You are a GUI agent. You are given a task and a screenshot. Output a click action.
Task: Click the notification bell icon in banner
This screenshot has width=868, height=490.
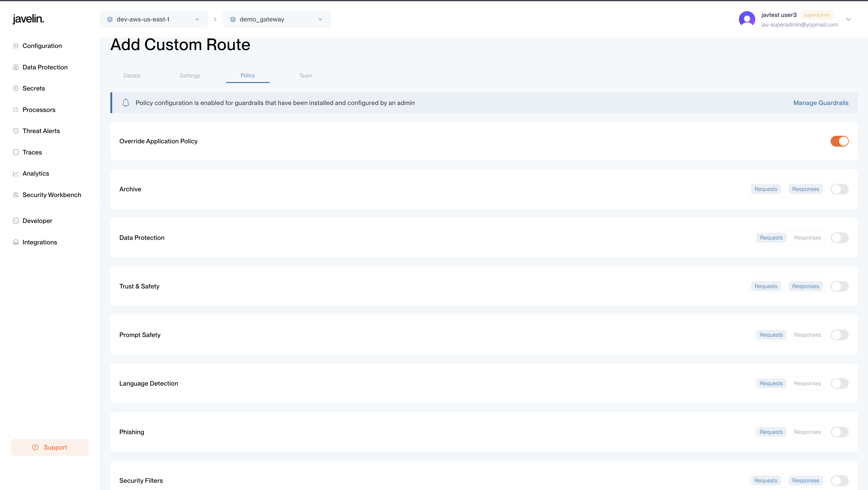pyautogui.click(x=126, y=103)
